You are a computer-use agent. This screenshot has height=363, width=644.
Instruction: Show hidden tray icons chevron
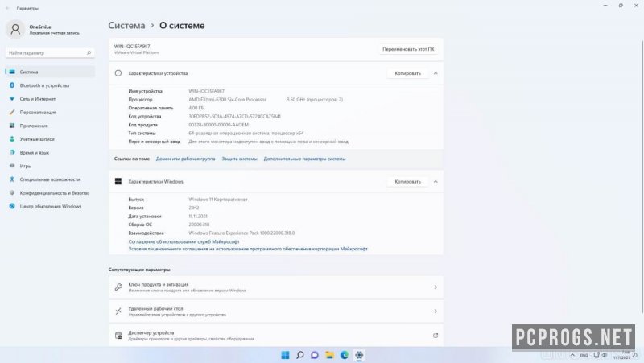(x=572, y=355)
